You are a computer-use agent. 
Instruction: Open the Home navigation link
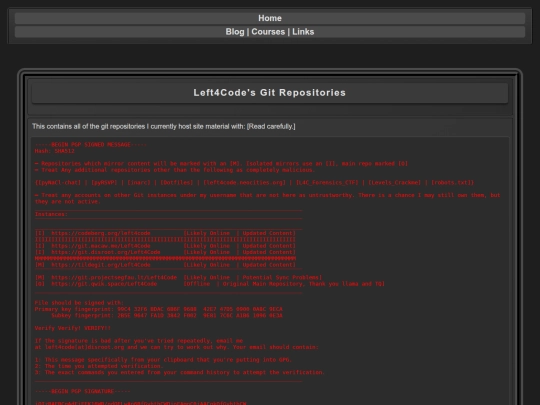coord(270,18)
